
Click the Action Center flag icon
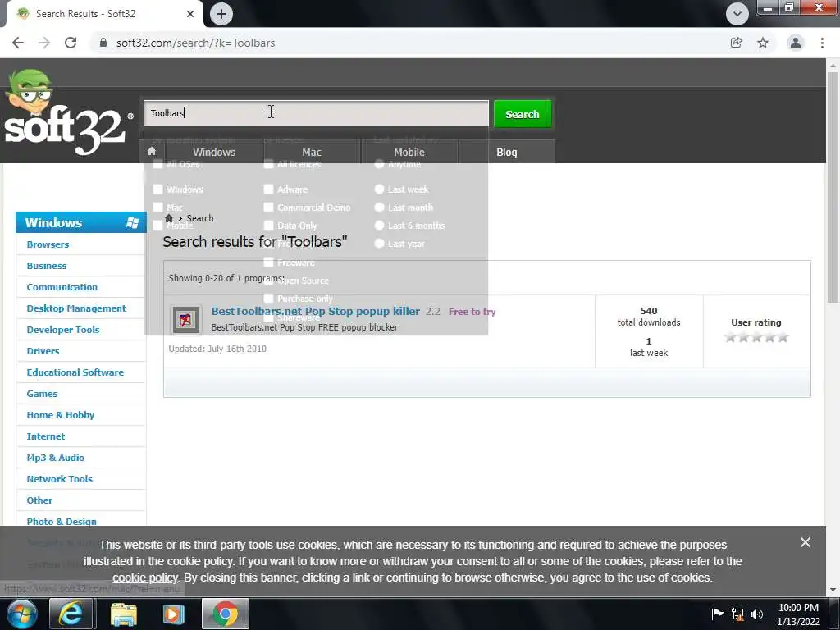(x=717, y=614)
